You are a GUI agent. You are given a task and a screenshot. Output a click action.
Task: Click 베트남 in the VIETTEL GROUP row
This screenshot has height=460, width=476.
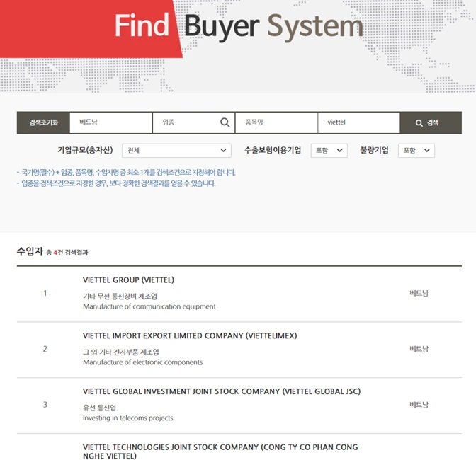click(419, 293)
